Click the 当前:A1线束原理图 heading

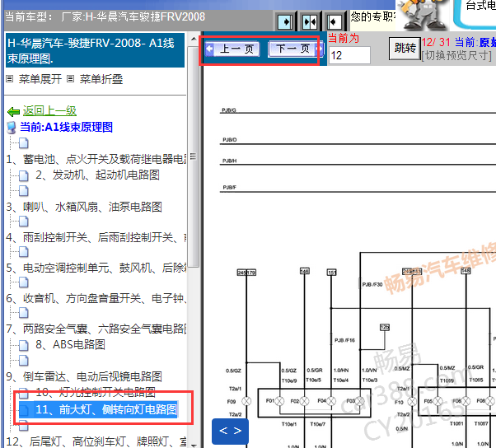tap(67, 128)
